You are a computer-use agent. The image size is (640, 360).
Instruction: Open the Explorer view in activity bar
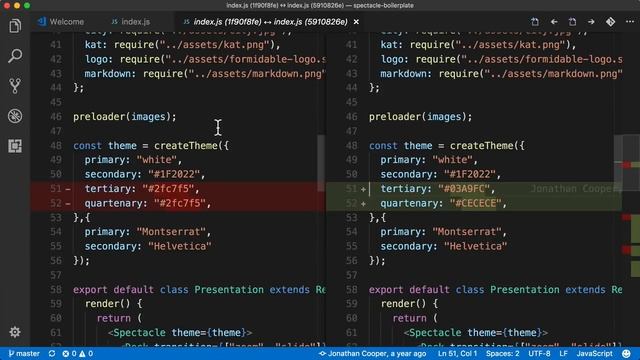pos(15,26)
